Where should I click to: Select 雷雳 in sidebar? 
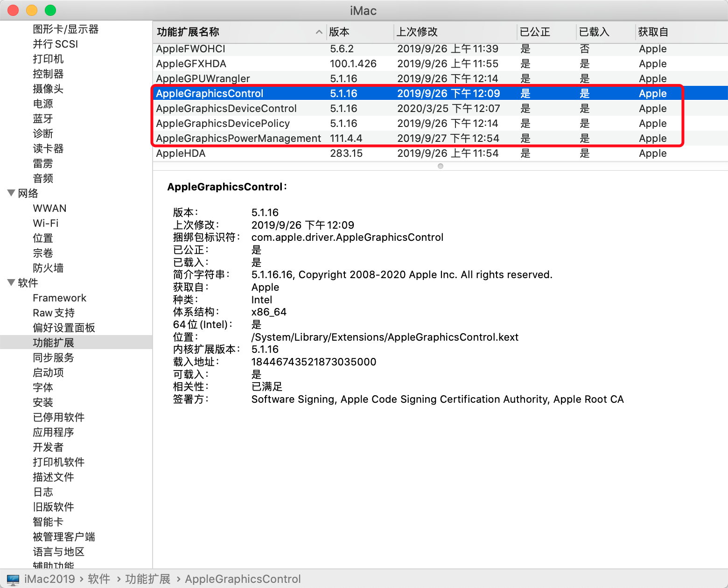tap(43, 163)
